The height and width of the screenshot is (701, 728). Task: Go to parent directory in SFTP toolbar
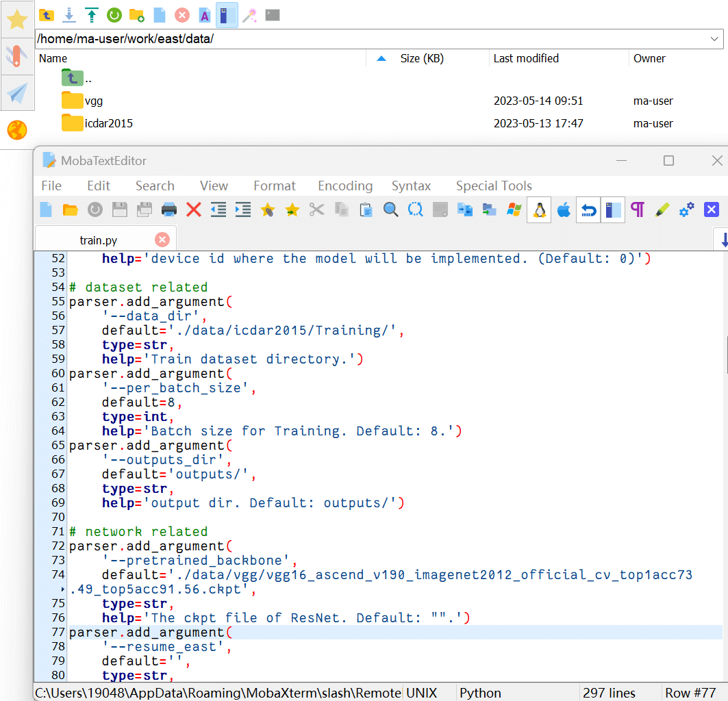46,15
